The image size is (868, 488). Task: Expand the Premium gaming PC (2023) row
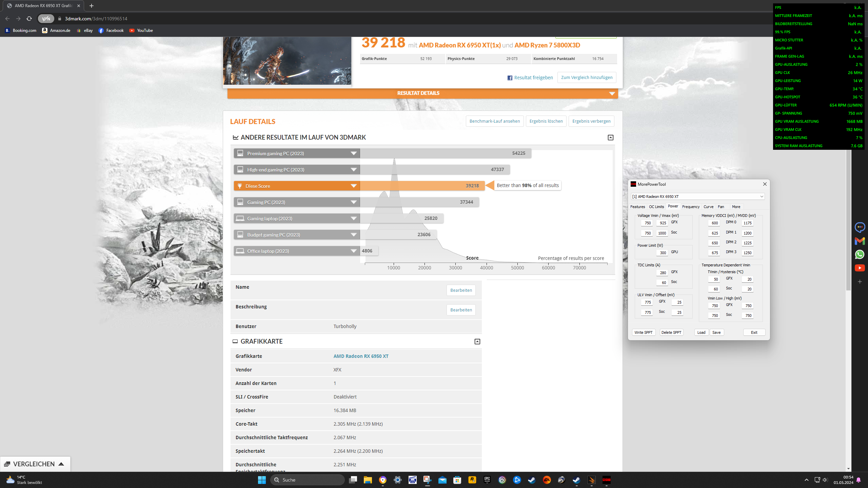[x=353, y=154]
